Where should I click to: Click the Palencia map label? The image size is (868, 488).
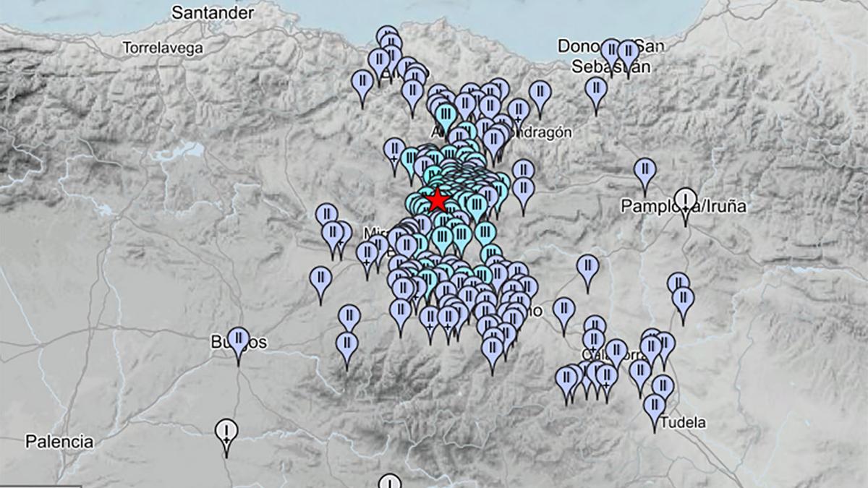click(x=59, y=438)
